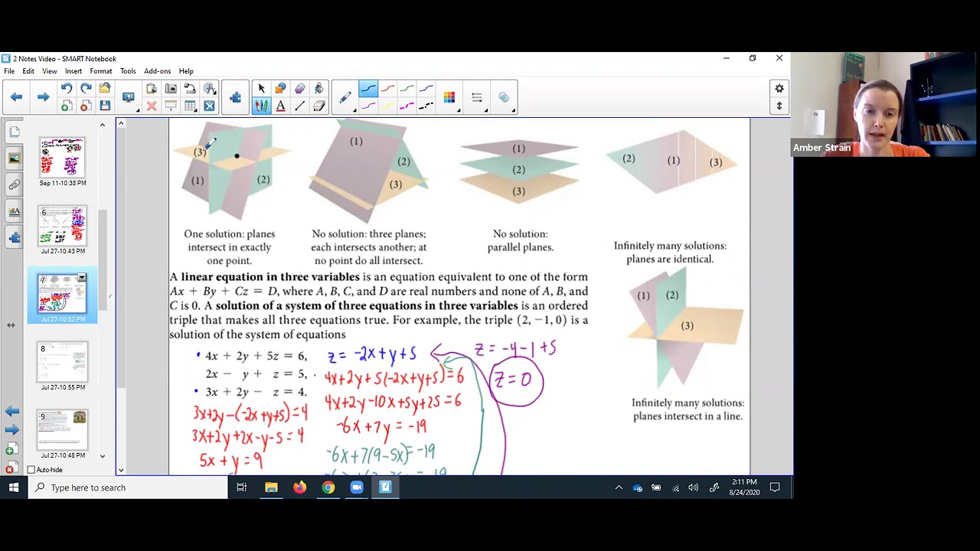Open the Insert menu
The image size is (980, 551).
pyautogui.click(x=73, y=71)
